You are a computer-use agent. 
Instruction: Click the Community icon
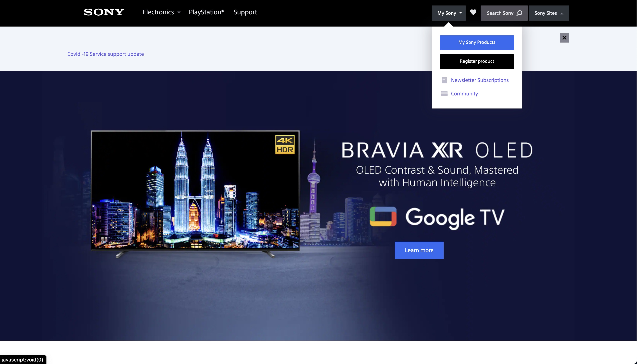click(x=444, y=94)
